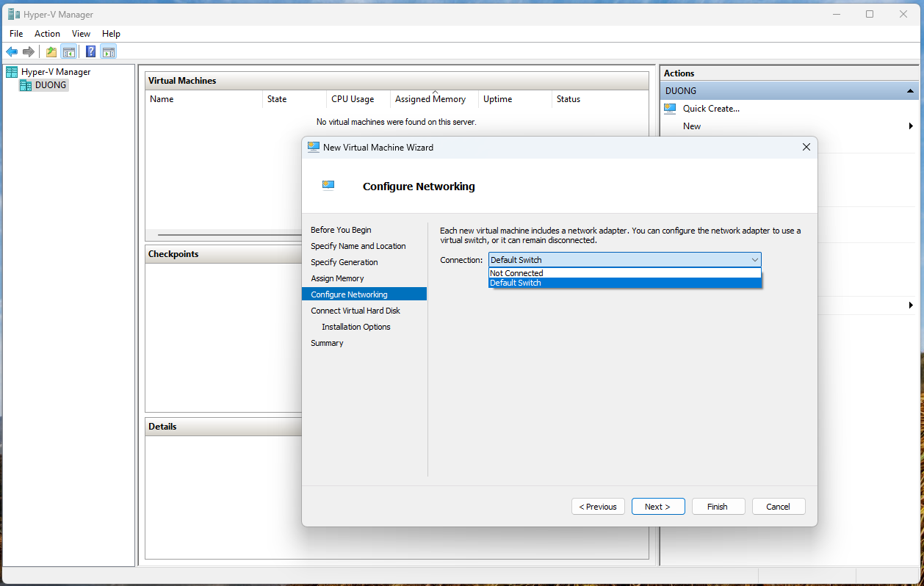Click the Finish button
The image size is (924, 586).
[x=718, y=507]
